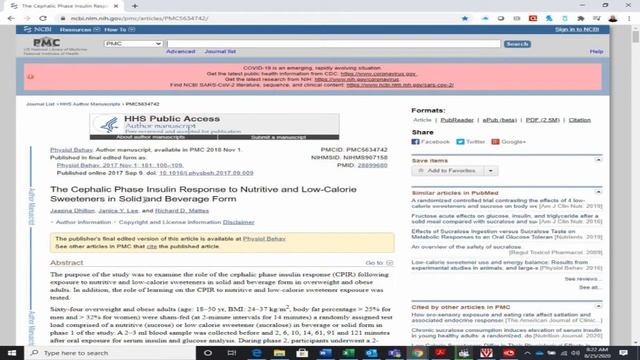Click the PMC logo
Image resolution: width=640 pixels, height=360 pixels.
click(47, 42)
